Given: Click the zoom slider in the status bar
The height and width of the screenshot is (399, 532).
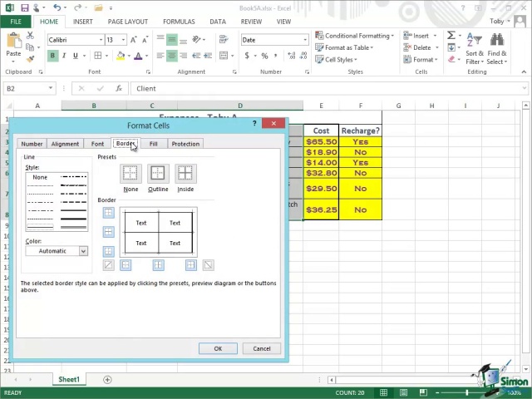Looking at the screenshot, I should (x=467, y=392).
